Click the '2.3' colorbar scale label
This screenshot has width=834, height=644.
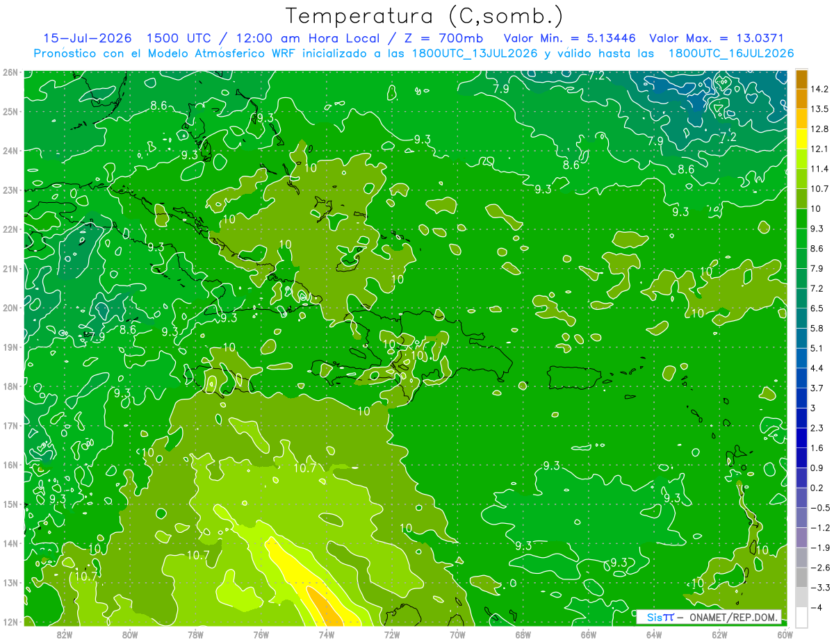pos(819,428)
